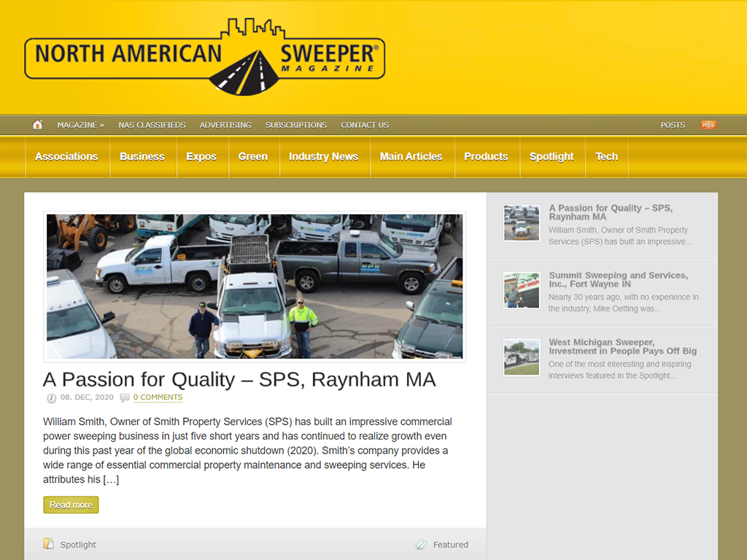Open the Expos category
The height and width of the screenshot is (560, 747).
(x=201, y=157)
